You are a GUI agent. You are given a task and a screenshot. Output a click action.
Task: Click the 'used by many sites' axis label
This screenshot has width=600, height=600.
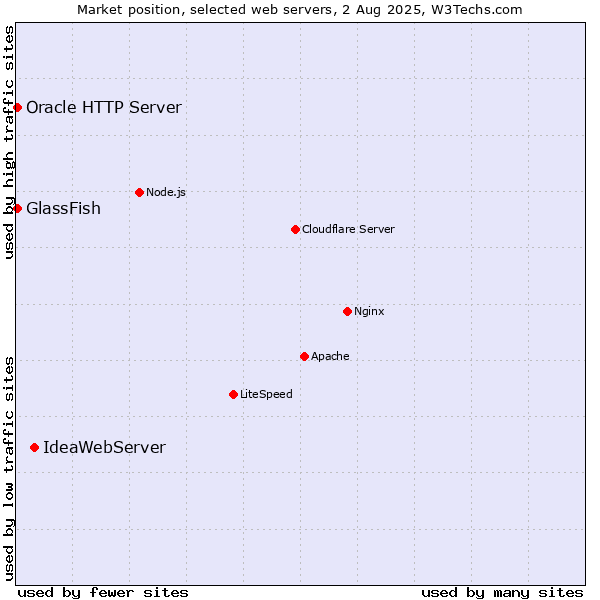502,593
